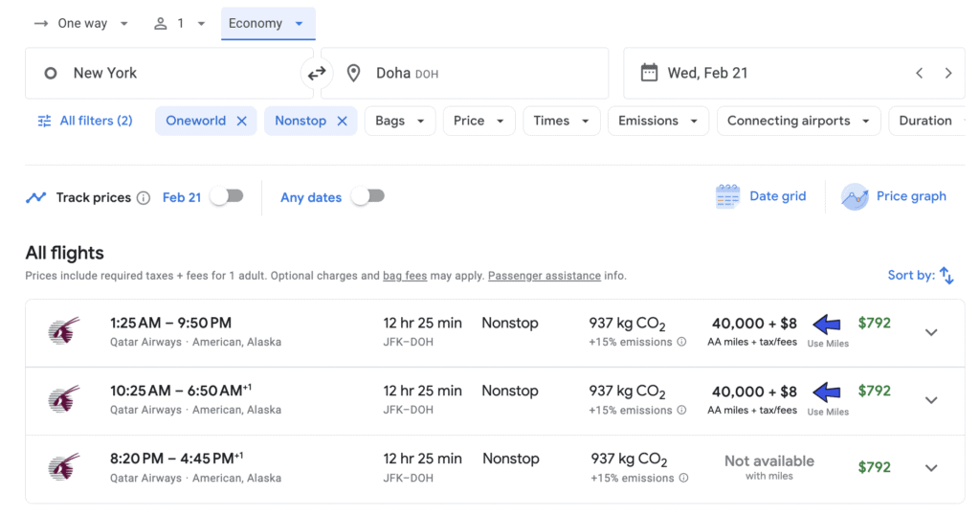The image size is (980, 516).
Task: Open the bag fees link
Action: coord(405,276)
